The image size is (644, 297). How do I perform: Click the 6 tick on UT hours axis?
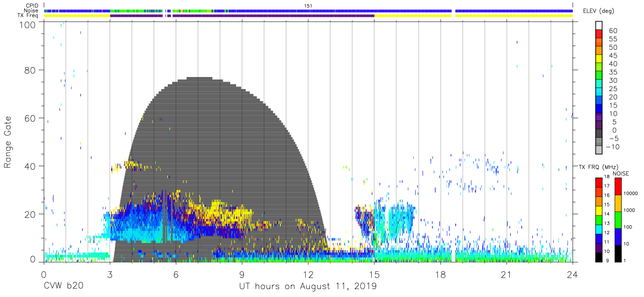(176, 274)
